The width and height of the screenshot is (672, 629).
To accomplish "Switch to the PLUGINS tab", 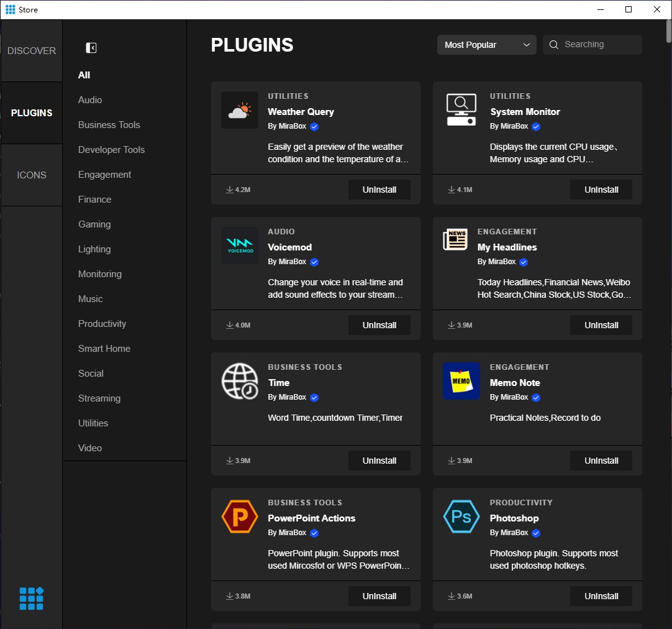I will tap(31, 112).
